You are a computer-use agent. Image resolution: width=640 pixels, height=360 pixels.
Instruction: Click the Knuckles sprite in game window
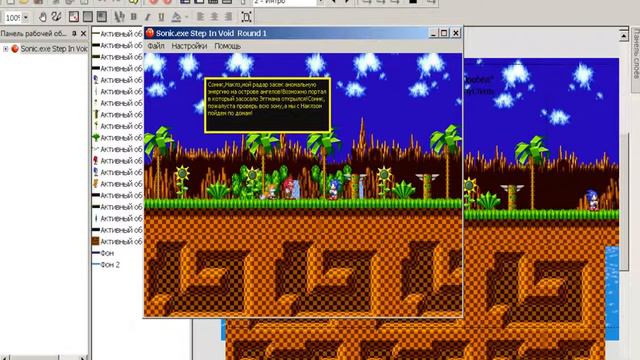coord(289,188)
